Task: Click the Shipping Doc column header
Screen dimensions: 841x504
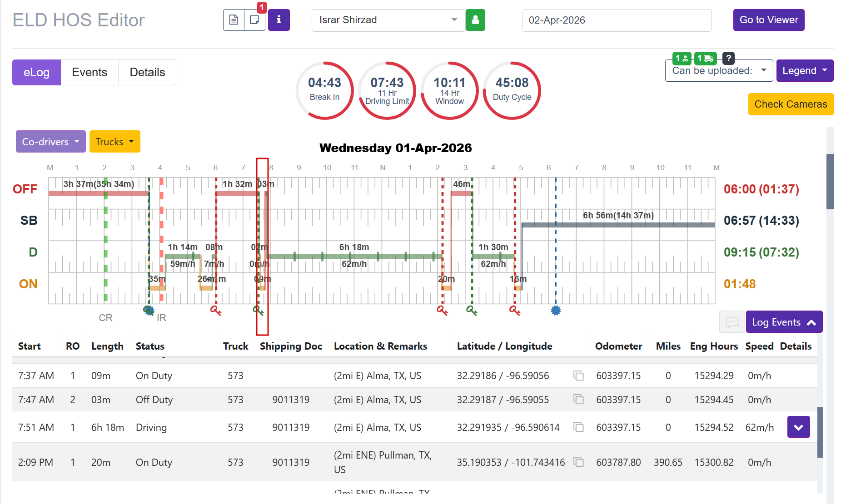Action: pyautogui.click(x=291, y=346)
